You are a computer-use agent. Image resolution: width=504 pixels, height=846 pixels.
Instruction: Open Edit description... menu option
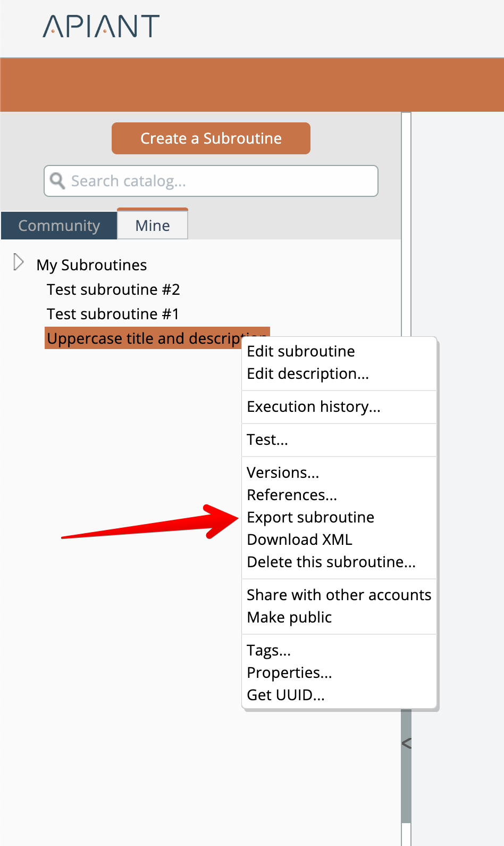pos(308,374)
